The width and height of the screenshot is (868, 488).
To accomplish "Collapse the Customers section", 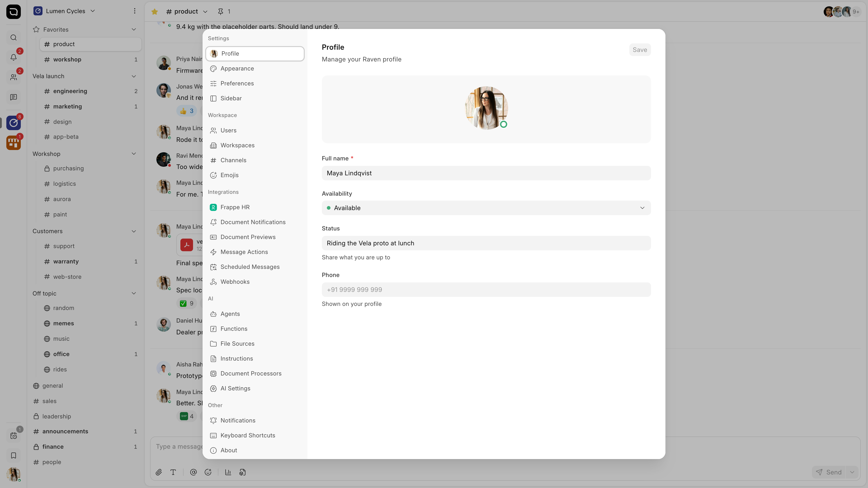I will coord(134,231).
